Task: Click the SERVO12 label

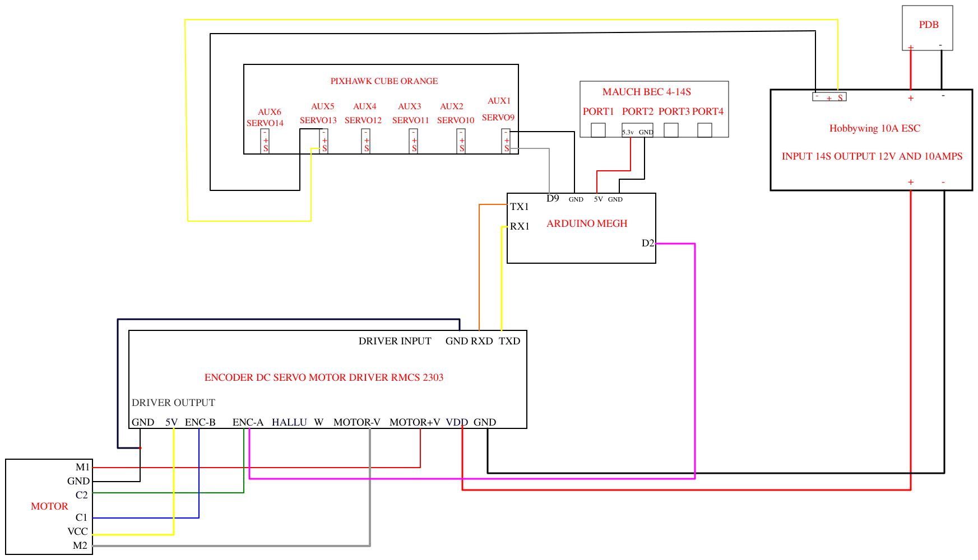Action: click(363, 120)
